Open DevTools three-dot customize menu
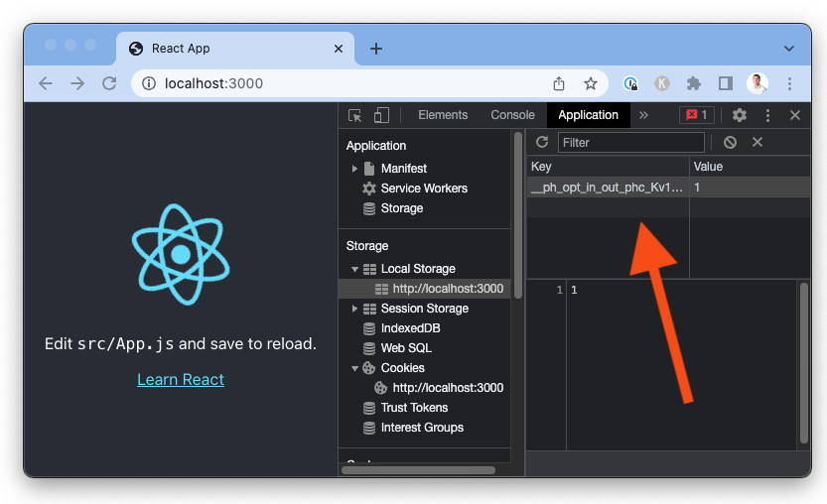Image resolution: width=827 pixels, height=504 pixels. [767, 115]
